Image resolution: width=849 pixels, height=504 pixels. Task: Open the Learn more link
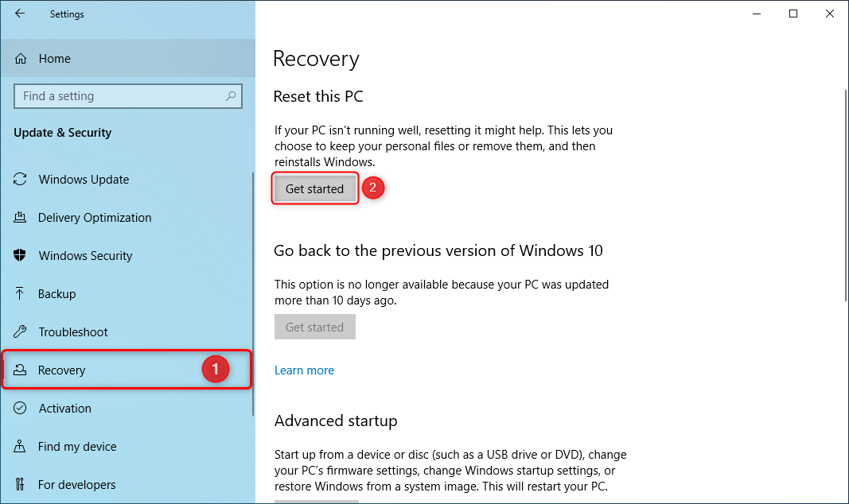tap(304, 370)
